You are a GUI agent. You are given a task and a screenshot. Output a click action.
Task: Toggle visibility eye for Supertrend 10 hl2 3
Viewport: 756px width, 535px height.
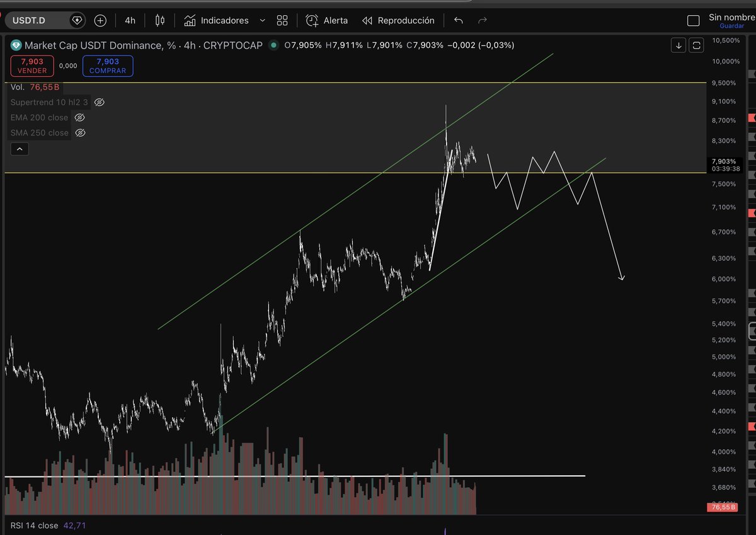click(99, 102)
